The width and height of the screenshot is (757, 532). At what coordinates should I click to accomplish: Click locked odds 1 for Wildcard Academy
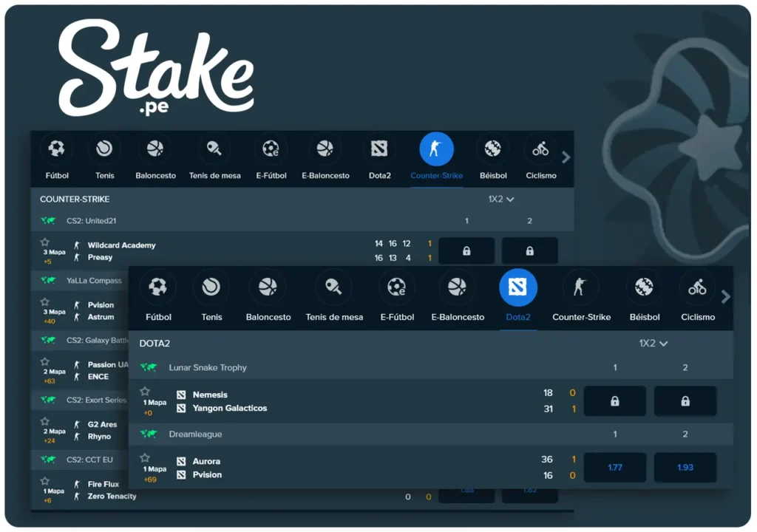pos(466,250)
